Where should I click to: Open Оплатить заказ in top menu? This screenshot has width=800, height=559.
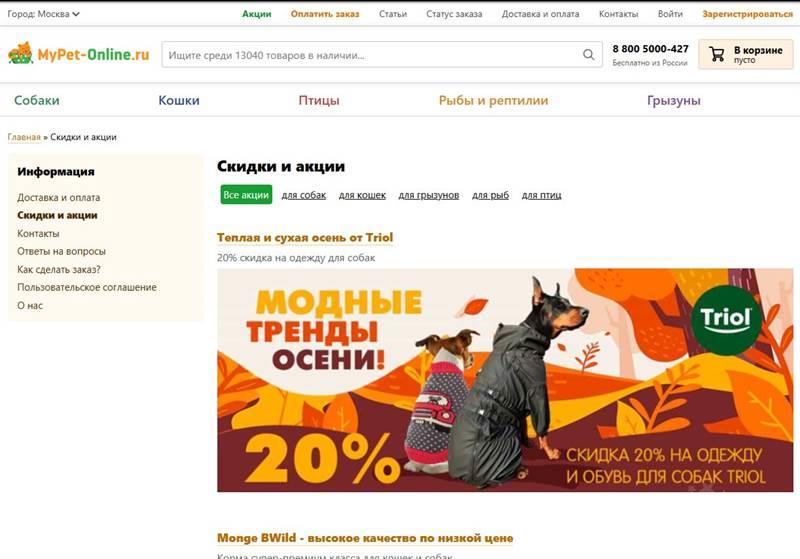coord(325,14)
